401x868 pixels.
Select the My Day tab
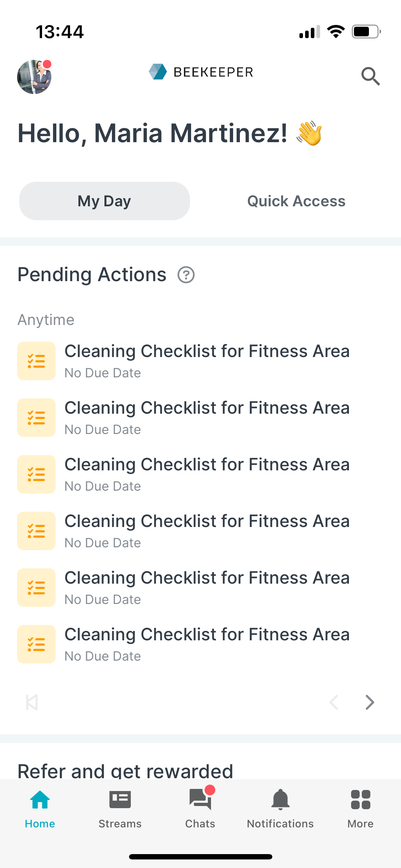(x=104, y=201)
